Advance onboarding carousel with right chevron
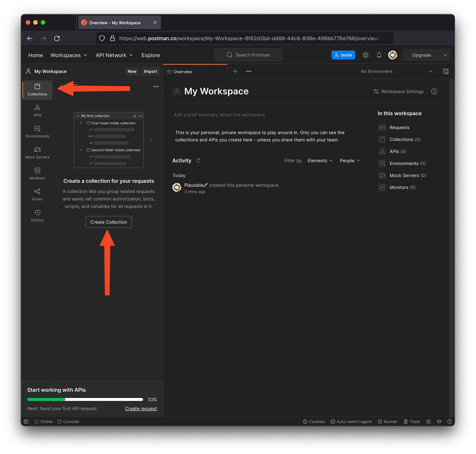Image resolution: width=476 pixels, height=454 pixels. [x=151, y=140]
